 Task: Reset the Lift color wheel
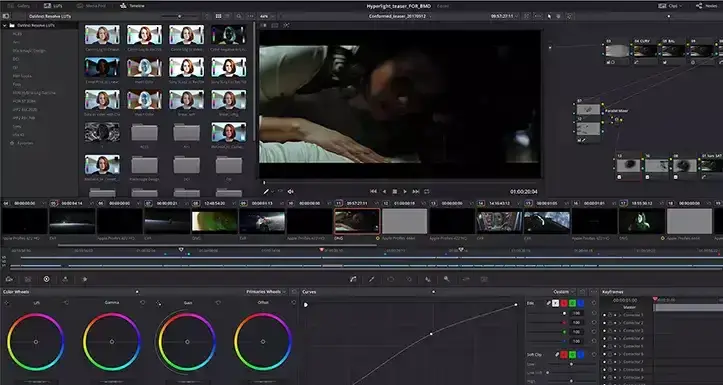(x=66, y=302)
